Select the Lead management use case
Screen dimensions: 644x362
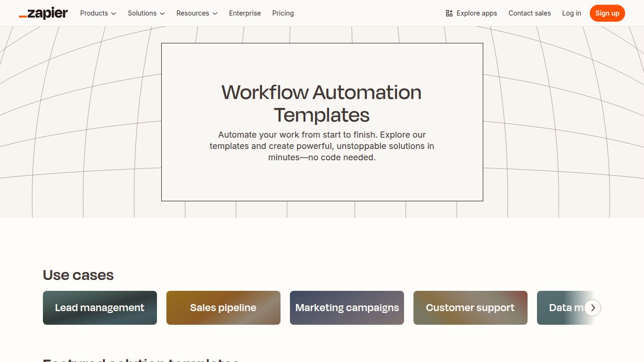pos(99,307)
